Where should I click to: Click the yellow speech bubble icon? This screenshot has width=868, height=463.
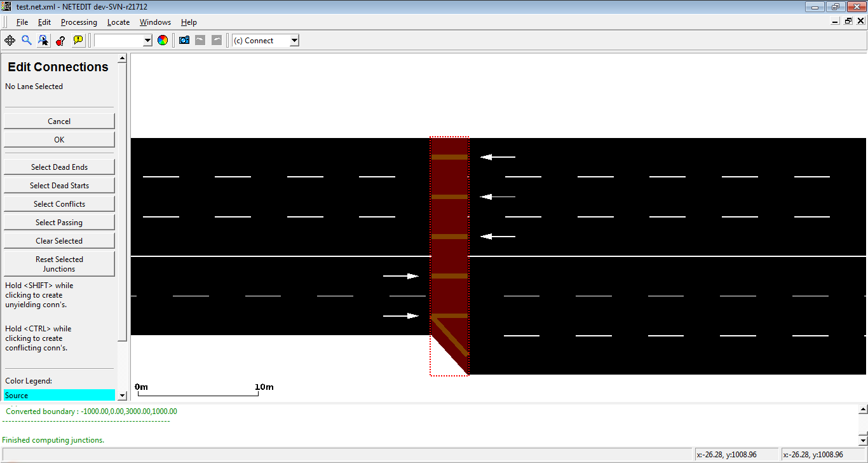78,40
